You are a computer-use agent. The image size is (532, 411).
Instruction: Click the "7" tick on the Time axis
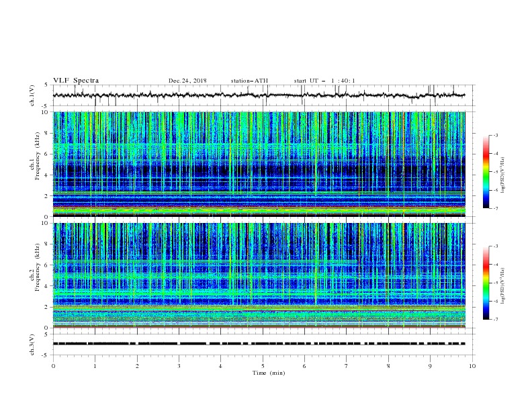(347, 366)
